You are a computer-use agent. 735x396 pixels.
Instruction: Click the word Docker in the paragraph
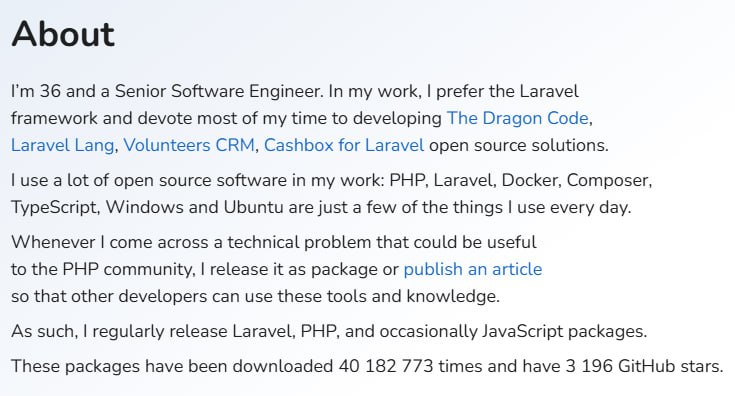531,180
